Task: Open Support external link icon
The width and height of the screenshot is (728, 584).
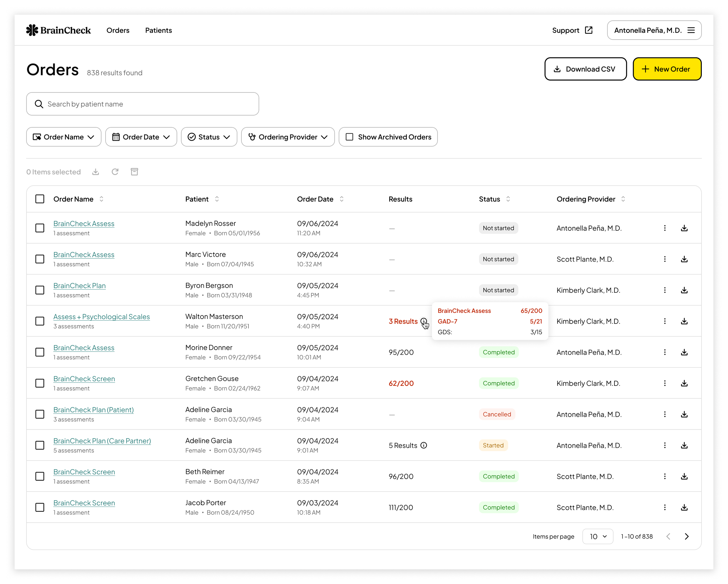Action: click(x=589, y=30)
